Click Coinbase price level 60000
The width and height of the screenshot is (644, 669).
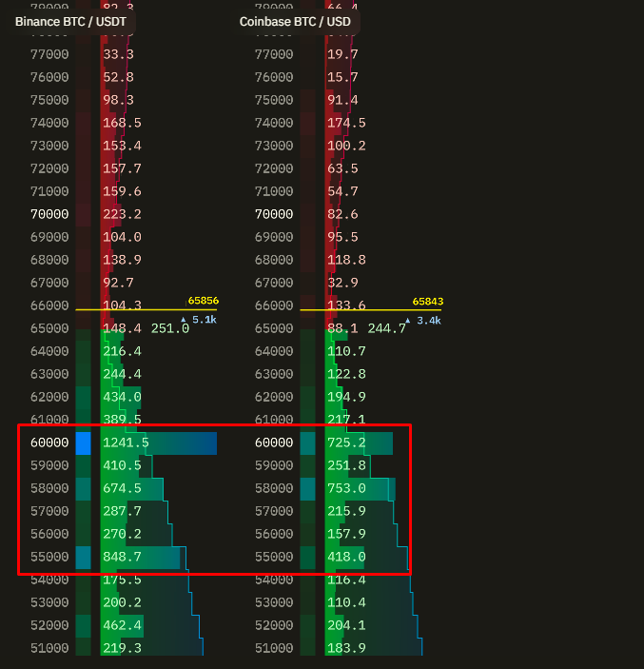click(x=274, y=443)
